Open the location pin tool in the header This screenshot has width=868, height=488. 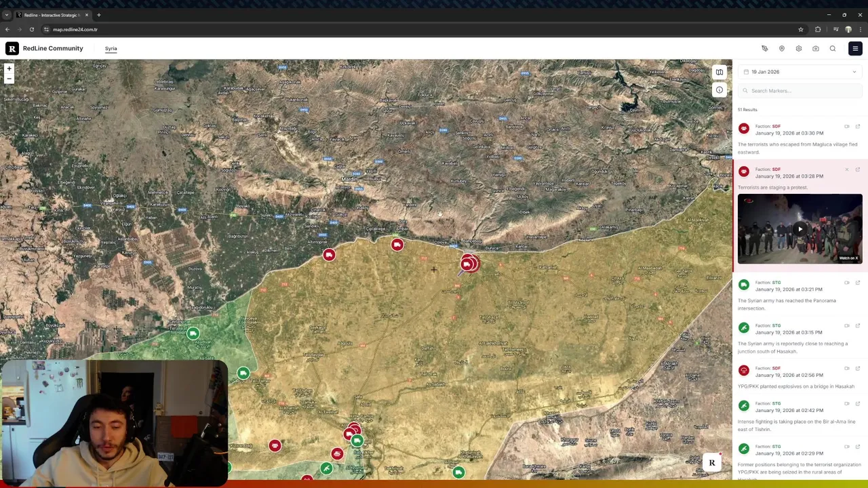[782, 49]
